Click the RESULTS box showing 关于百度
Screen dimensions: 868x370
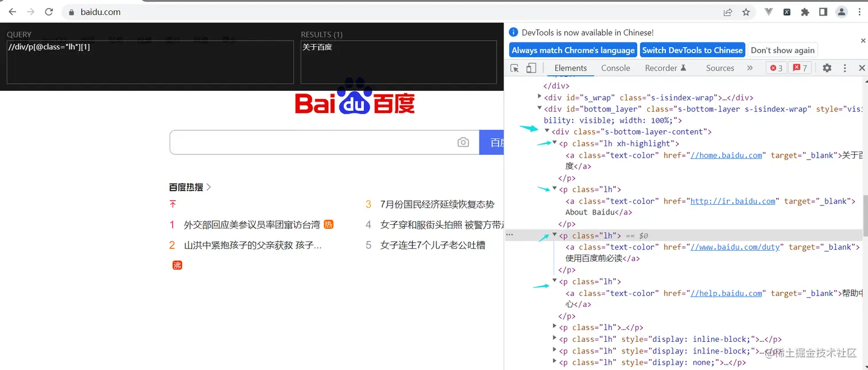coord(398,62)
